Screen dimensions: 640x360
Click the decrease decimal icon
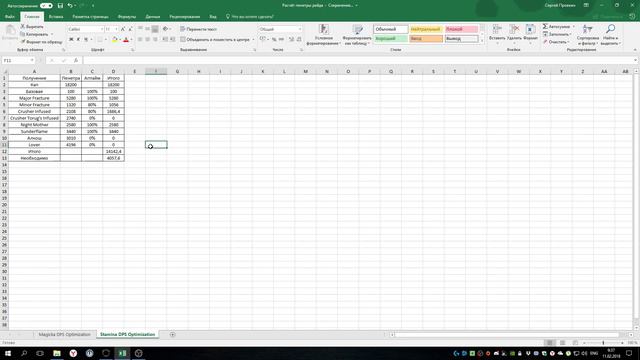[299, 40]
